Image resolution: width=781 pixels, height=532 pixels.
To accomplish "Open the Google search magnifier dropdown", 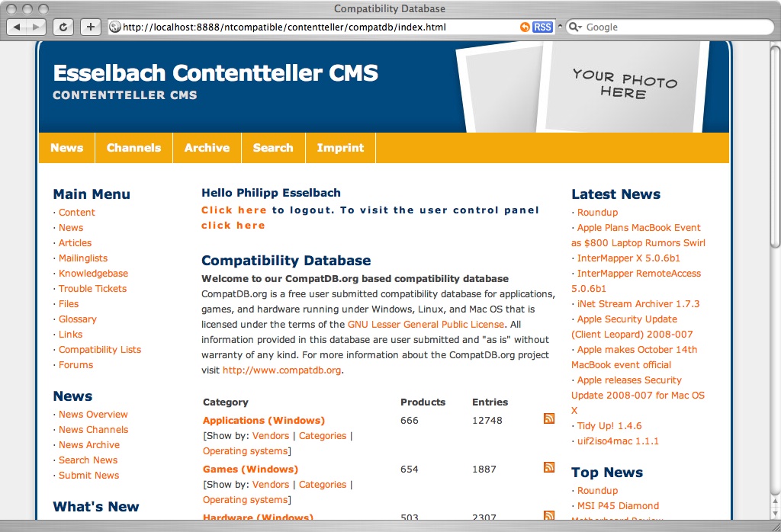I will click(575, 27).
